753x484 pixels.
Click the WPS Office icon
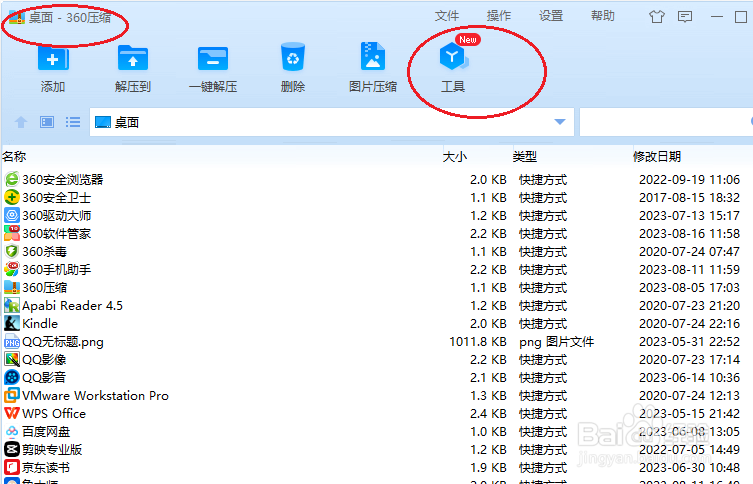click(x=12, y=413)
